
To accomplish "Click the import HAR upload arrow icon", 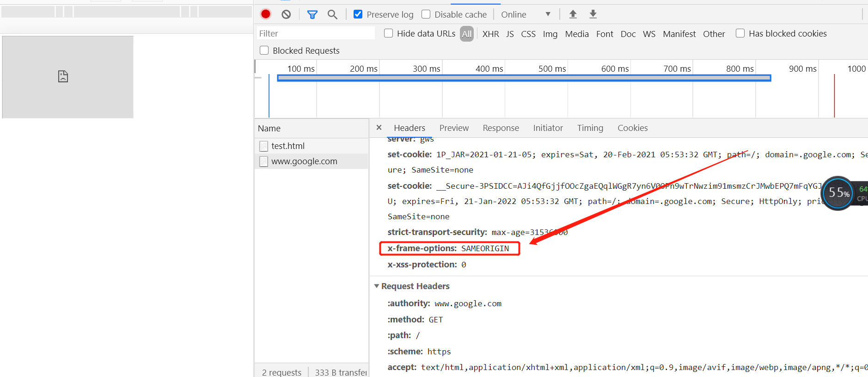I will (x=573, y=14).
